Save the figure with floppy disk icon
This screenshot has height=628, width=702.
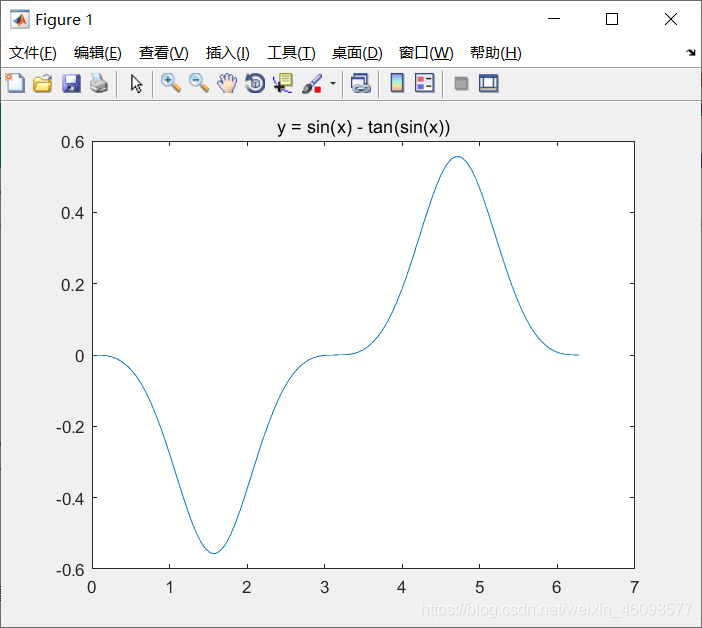pyautogui.click(x=71, y=84)
